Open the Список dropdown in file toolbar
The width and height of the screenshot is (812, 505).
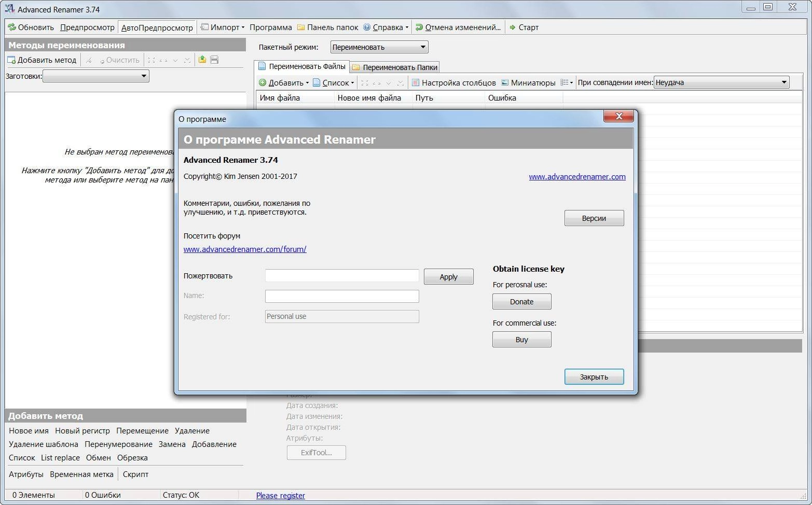(333, 82)
